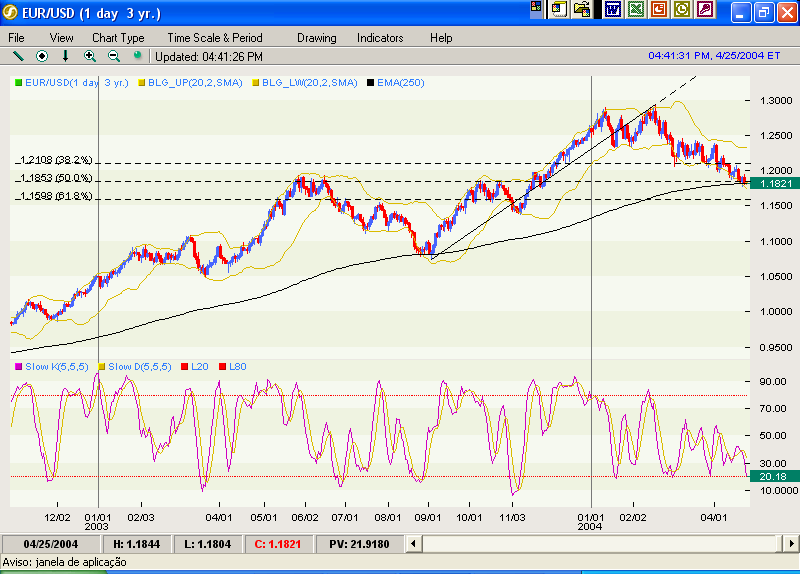Click the green connection status dot

[137, 55]
